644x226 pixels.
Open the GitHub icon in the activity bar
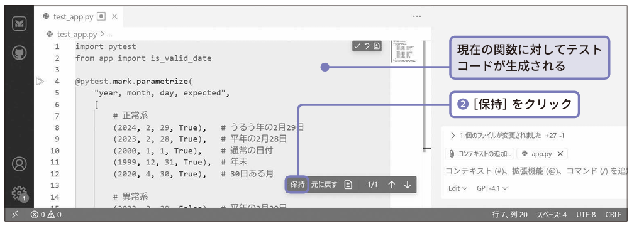tap(19, 53)
